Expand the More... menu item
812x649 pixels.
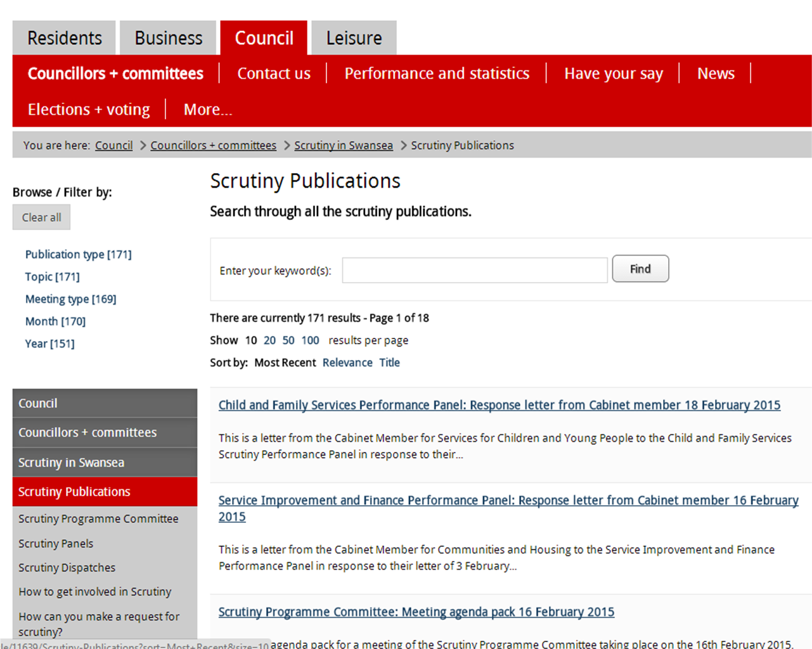pyautogui.click(x=208, y=109)
